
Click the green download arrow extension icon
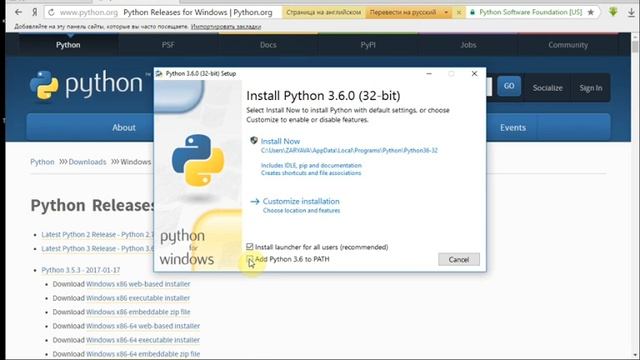[613, 12]
